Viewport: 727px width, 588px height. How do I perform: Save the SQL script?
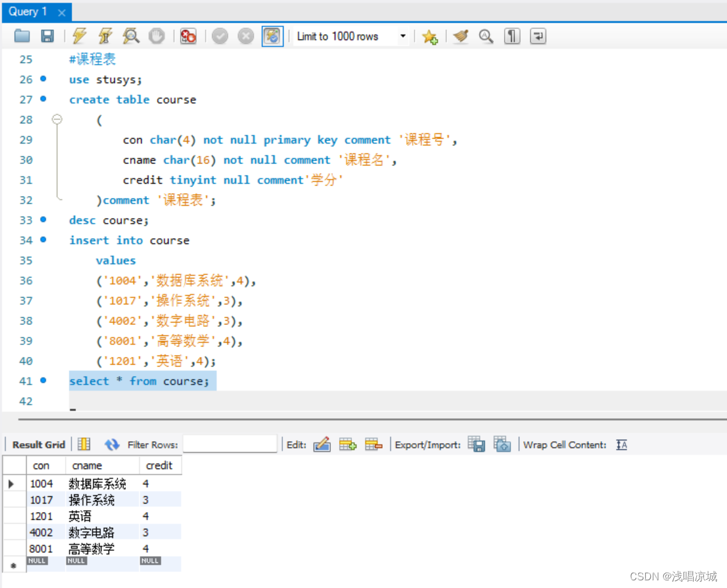click(47, 36)
